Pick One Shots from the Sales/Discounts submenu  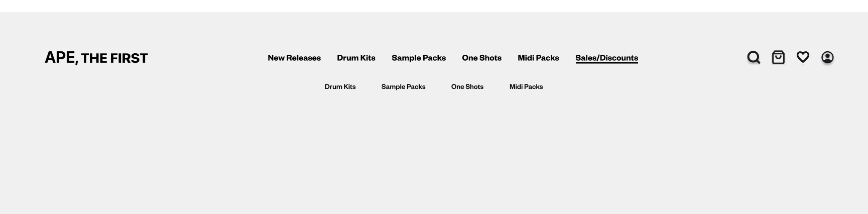tap(467, 86)
